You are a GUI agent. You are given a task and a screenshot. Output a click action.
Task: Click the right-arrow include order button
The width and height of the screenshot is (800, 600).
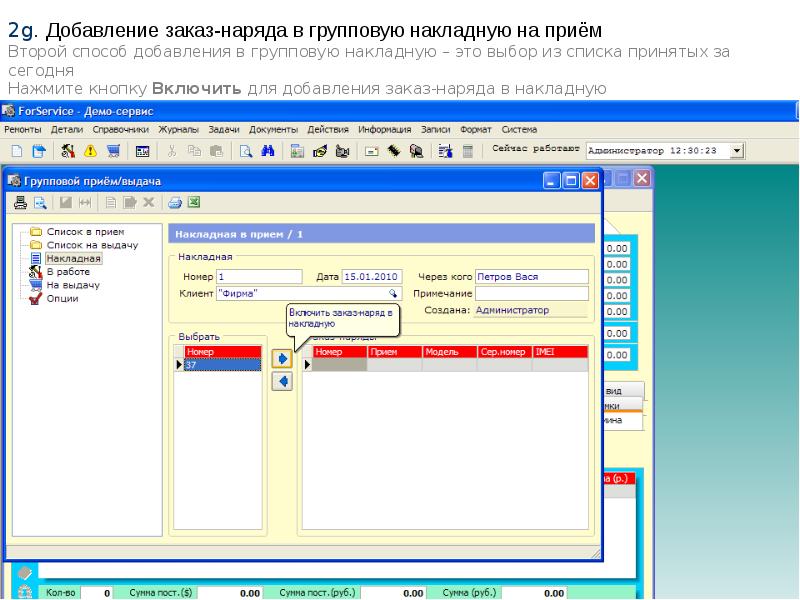(x=282, y=358)
